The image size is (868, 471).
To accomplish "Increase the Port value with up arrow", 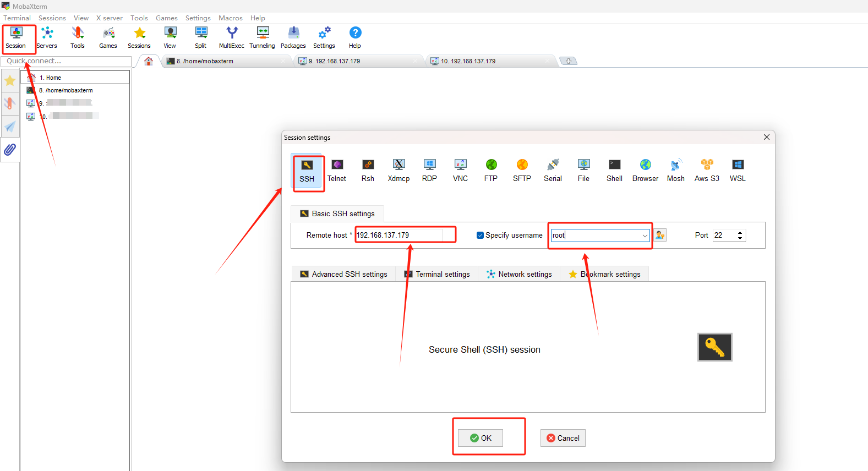I will (x=740, y=232).
